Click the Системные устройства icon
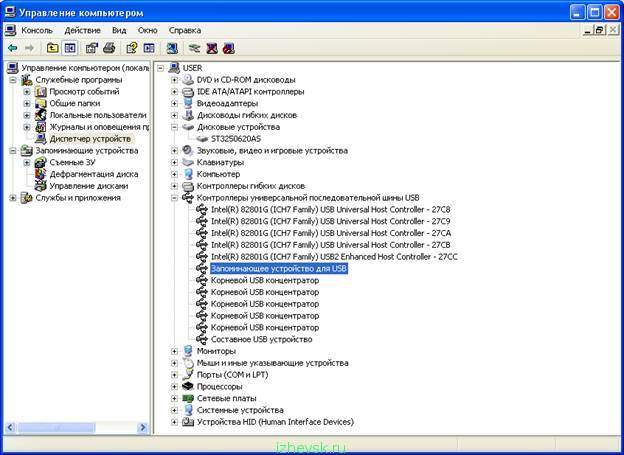The height and width of the screenshot is (455, 624). pyautogui.click(x=188, y=410)
